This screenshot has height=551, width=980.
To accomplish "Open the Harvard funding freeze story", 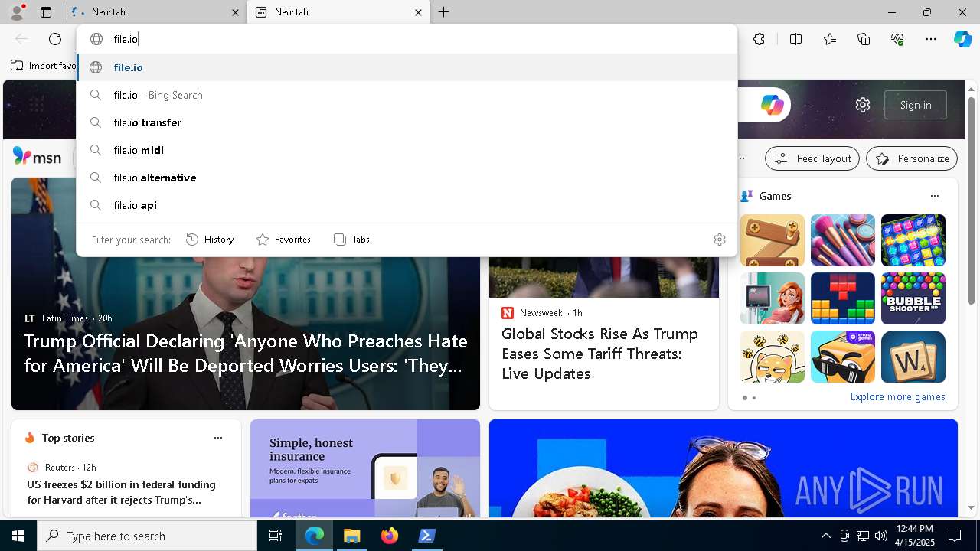I will [121, 492].
